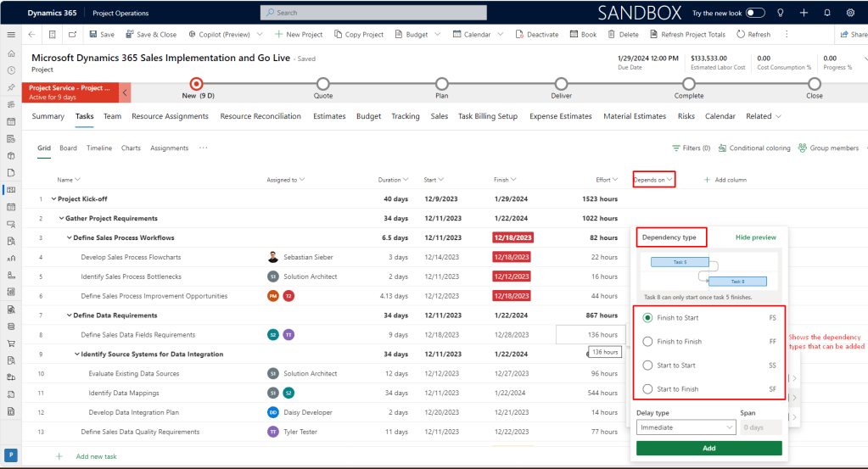Switch to the Resource Assignments tab
The image size is (868, 469).
tap(170, 116)
